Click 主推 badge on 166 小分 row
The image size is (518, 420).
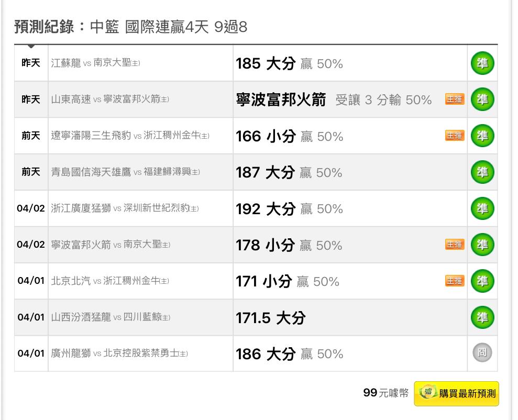point(455,136)
